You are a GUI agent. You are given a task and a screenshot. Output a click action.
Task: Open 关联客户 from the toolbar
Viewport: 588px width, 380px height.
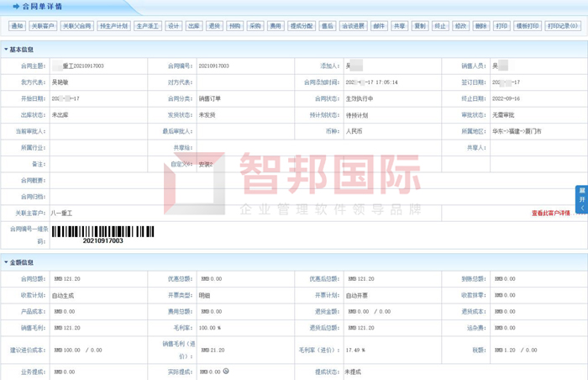(43, 26)
